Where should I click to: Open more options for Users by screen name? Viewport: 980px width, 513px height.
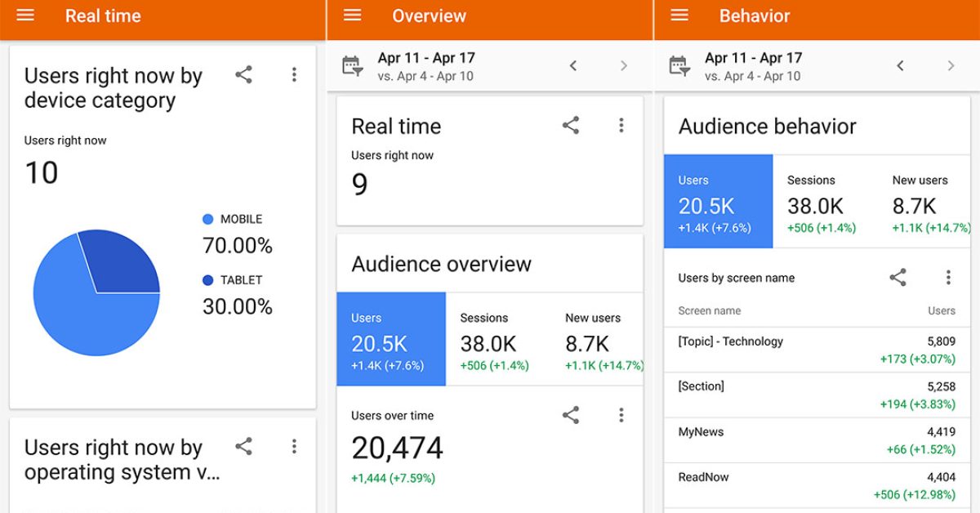pos(948,278)
